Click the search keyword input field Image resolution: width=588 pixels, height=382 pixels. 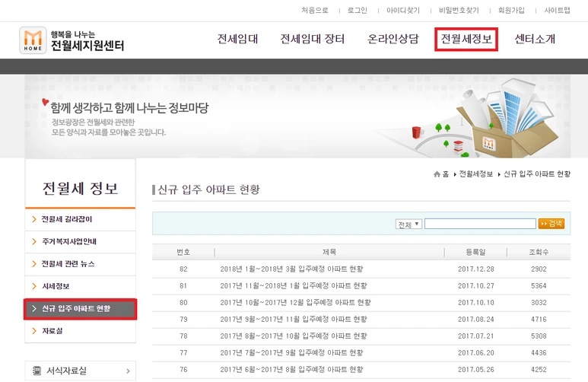(x=480, y=224)
